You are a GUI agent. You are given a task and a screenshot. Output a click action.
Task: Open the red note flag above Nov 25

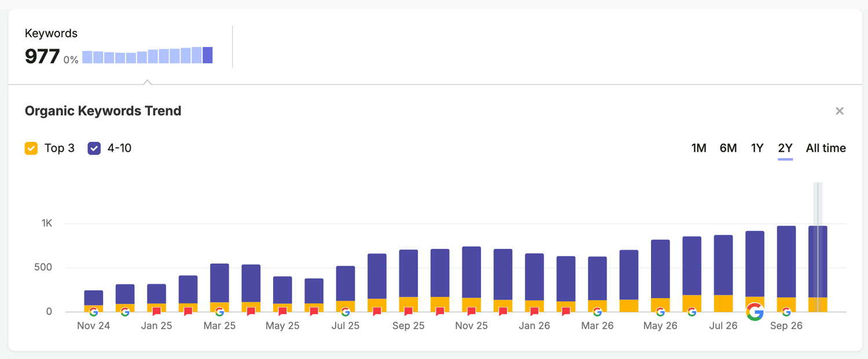(x=471, y=312)
